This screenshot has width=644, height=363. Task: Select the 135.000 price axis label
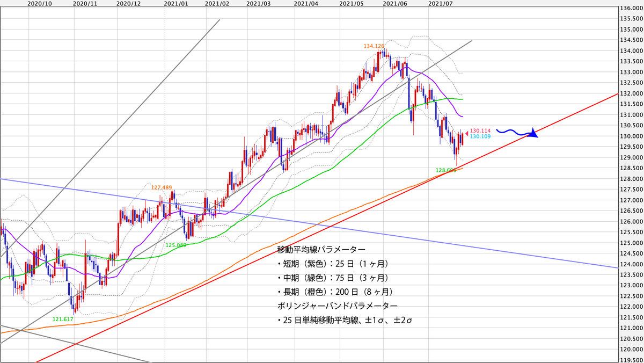[631, 30]
